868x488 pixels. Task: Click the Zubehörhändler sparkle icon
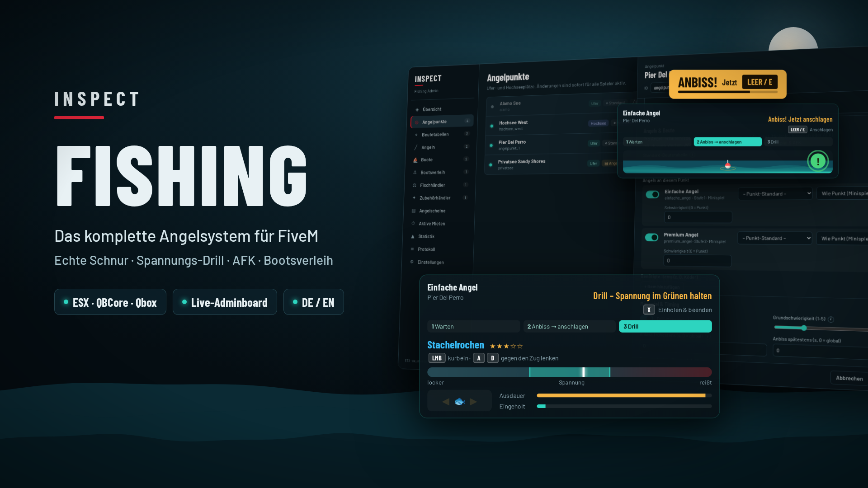[414, 198]
